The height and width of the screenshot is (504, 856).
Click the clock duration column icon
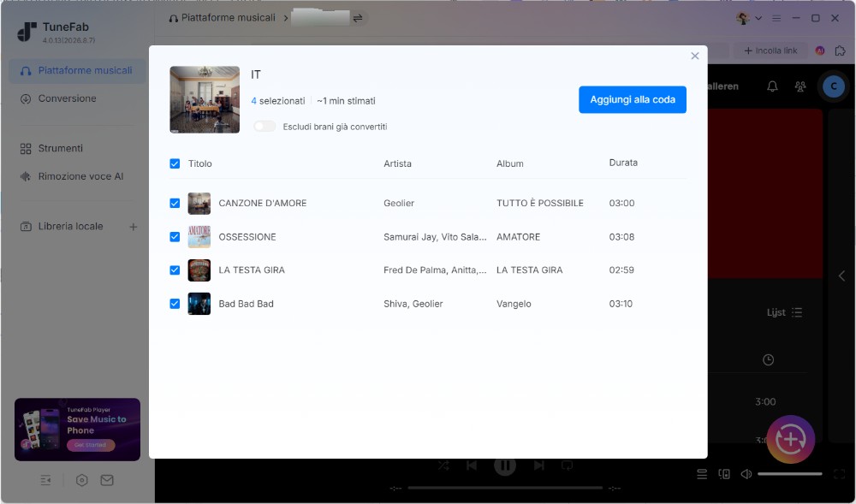click(768, 360)
